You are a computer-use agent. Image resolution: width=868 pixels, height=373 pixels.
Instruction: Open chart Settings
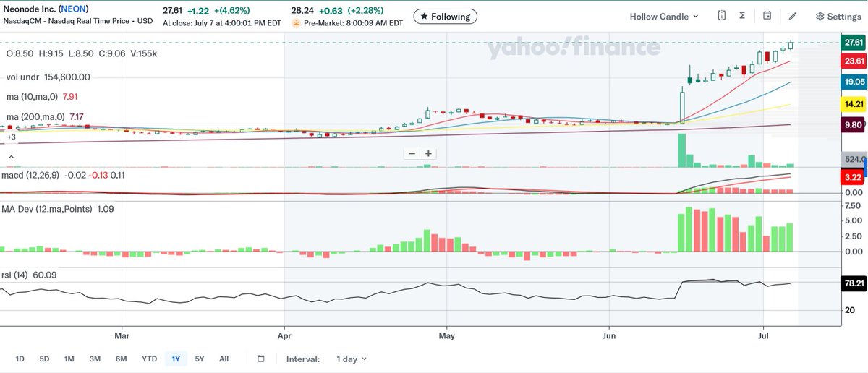coord(838,16)
